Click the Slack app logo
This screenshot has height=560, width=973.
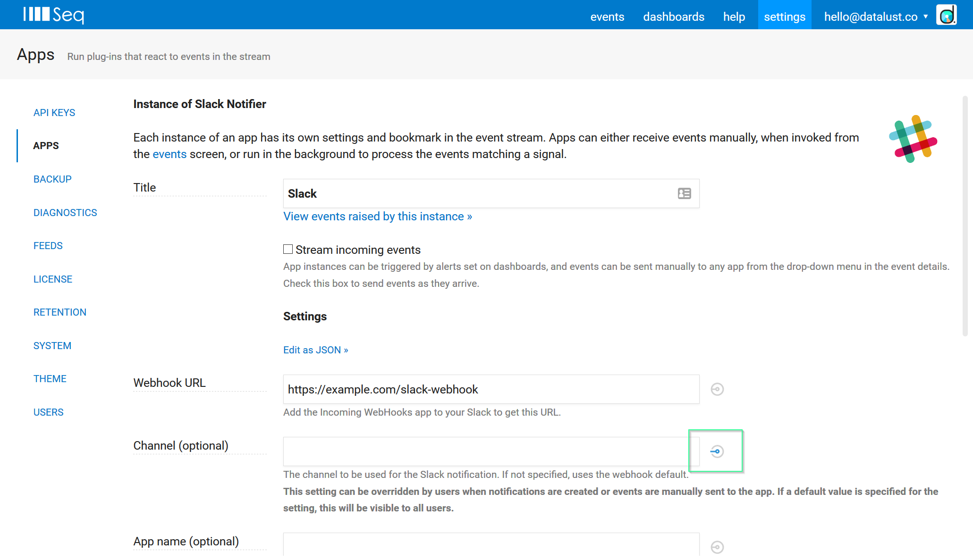pyautogui.click(x=913, y=139)
